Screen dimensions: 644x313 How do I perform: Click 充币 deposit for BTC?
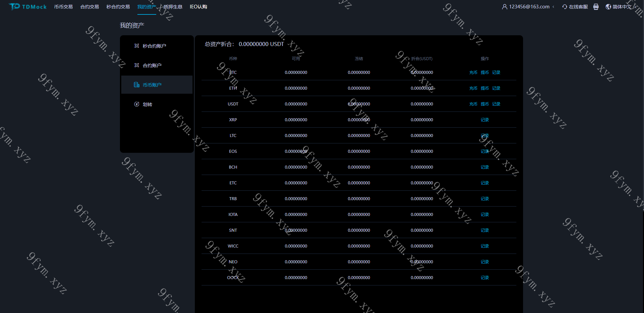coord(473,73)
